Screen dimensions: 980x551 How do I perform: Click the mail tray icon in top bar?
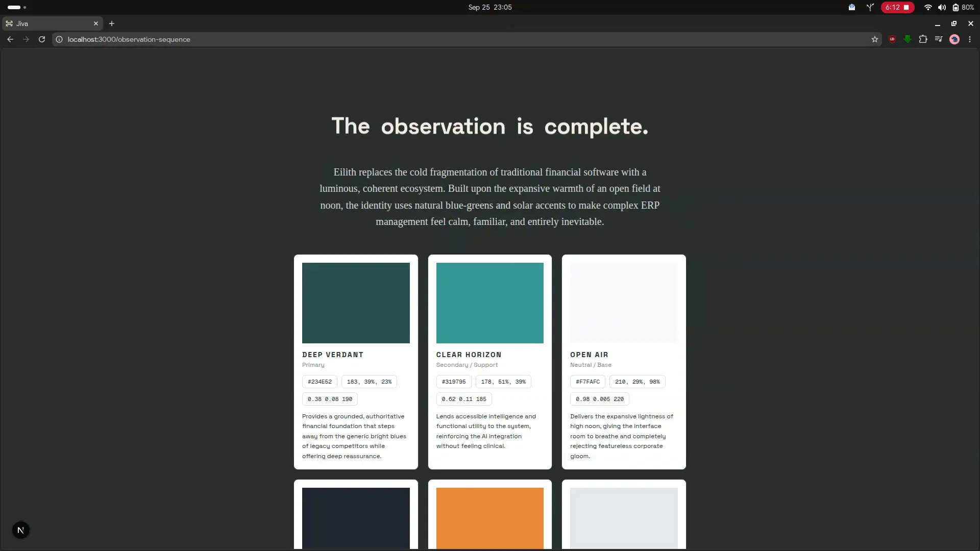point(852,7)
